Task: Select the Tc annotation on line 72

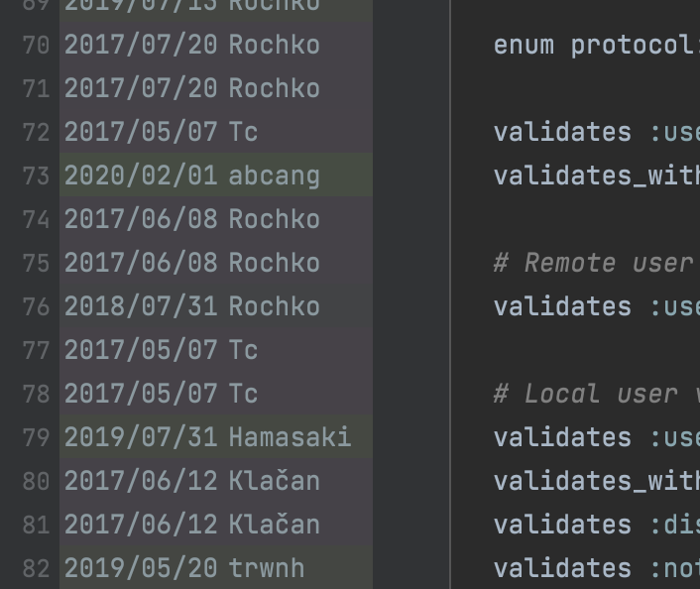Action: pos(216,132)
